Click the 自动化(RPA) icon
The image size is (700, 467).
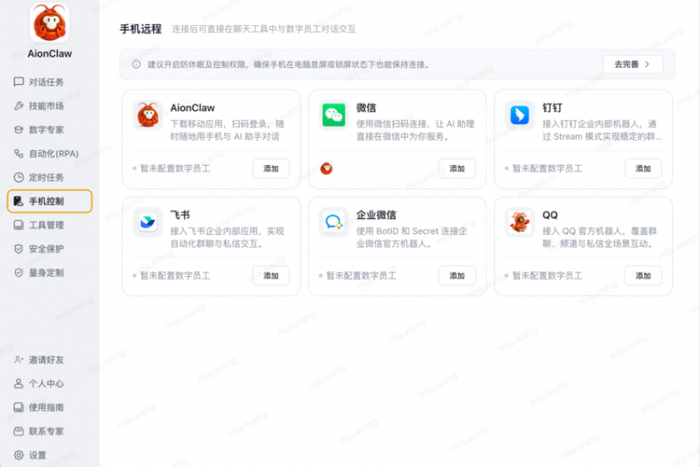point(18,154)
